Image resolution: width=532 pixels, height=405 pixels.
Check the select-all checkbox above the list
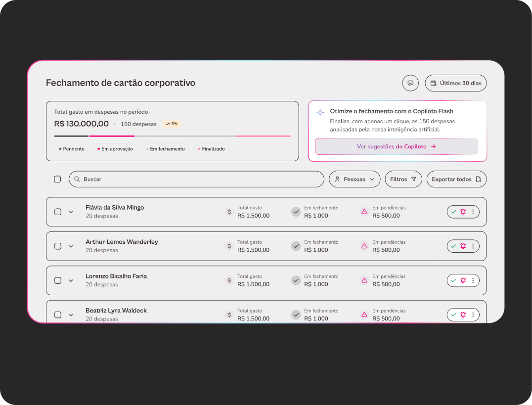(x=57, y=179)
